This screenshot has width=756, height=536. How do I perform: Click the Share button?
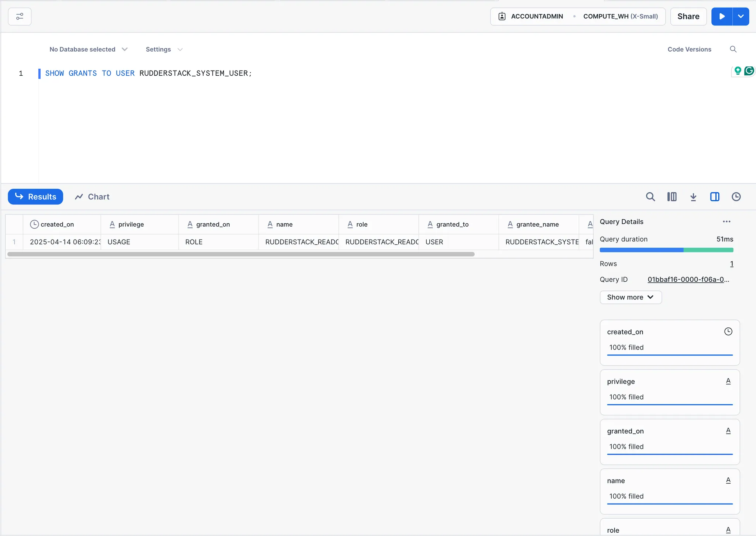688,17
